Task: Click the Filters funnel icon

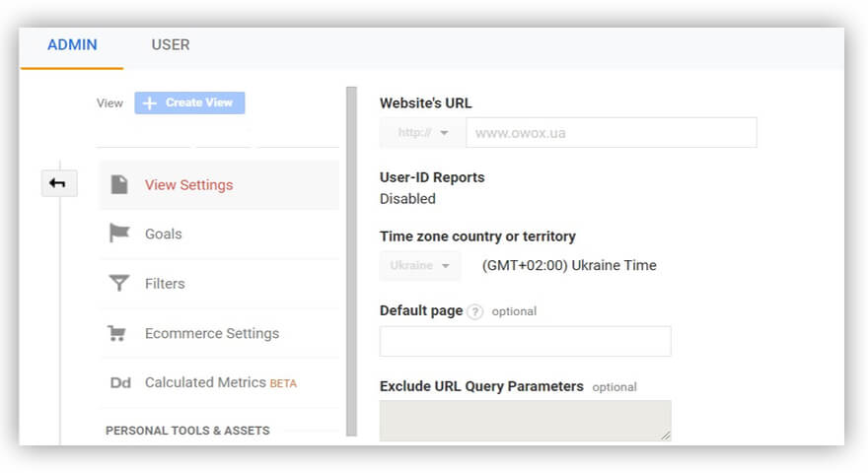Action: tap(119, 284)
